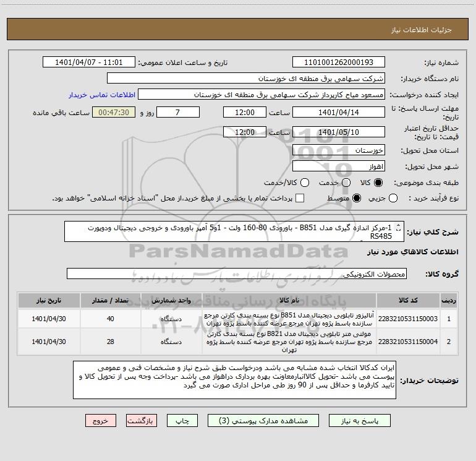Click B851 analyzer item name cell
Image resolution: width=476 pixels, height=461 pixels.
click(289, 319)
